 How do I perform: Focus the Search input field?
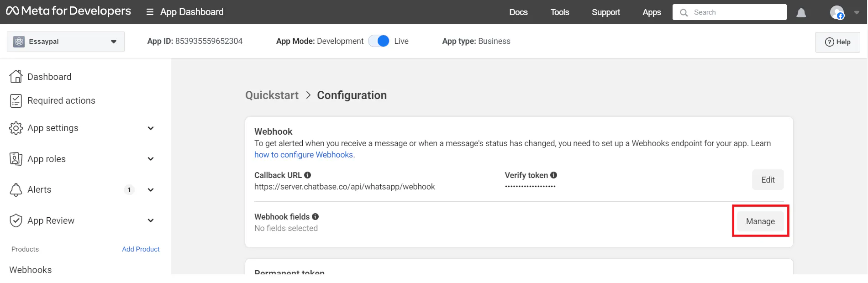point(729,12)
